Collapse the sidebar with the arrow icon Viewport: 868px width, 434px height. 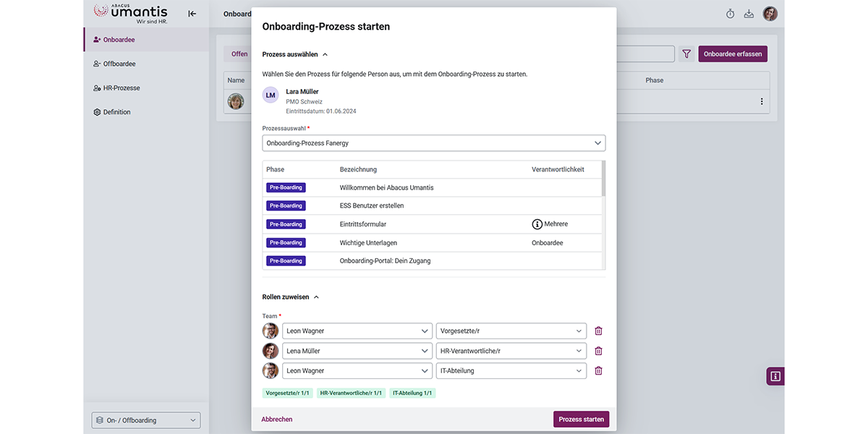[x=192, y=14]
